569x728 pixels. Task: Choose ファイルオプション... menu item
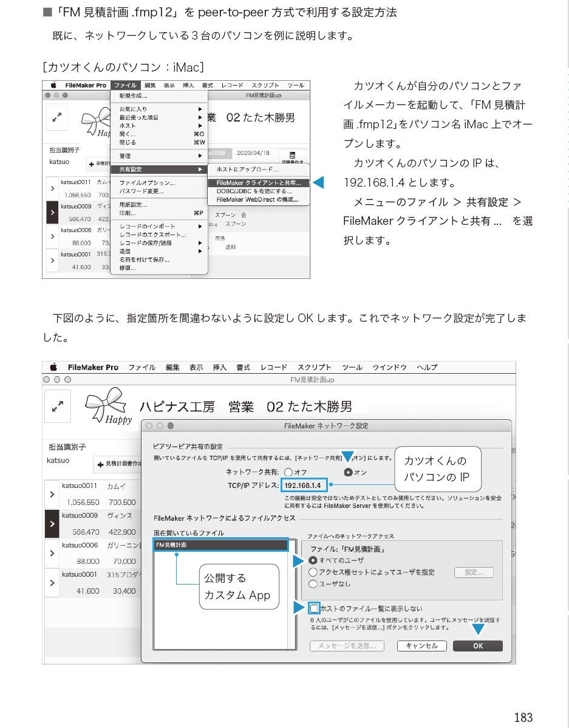tap(158, 183)
